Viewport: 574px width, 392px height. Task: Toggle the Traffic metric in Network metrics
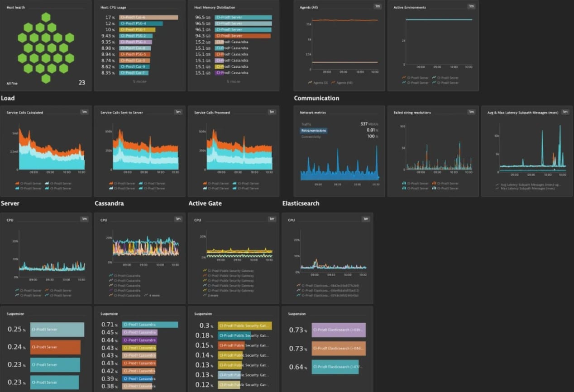point(306,123)
